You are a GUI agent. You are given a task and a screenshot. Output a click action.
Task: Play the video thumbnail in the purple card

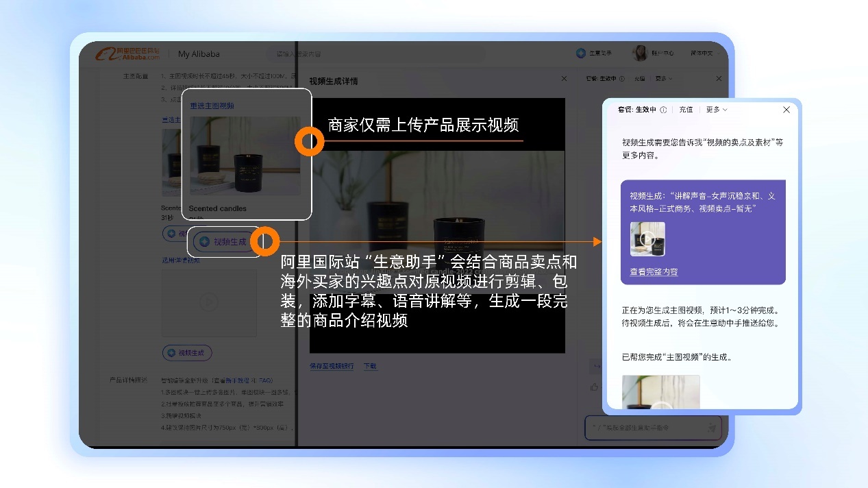pos(647,239)
